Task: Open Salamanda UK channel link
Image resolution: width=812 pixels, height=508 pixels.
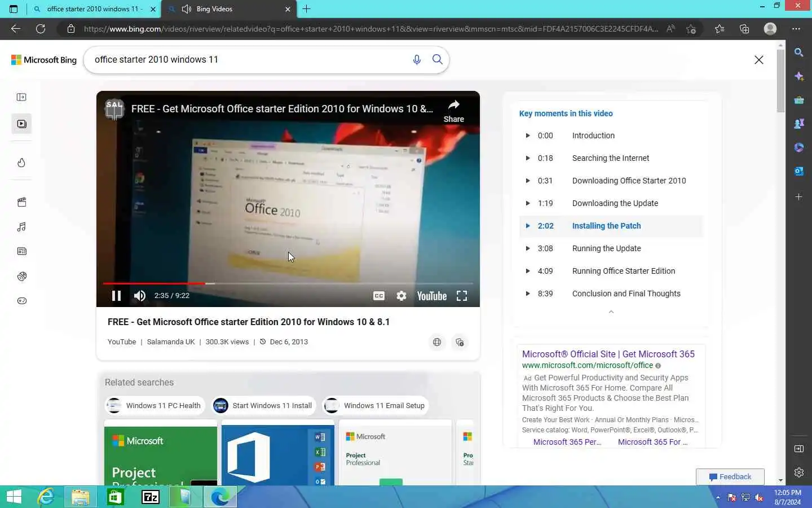Action: point(171,342)
